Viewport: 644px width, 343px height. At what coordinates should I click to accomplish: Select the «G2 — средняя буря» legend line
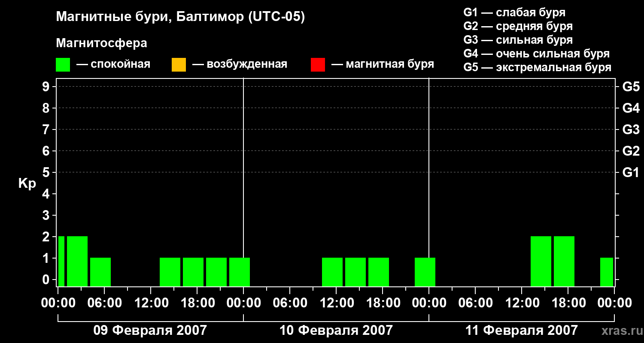click(518, 26)
